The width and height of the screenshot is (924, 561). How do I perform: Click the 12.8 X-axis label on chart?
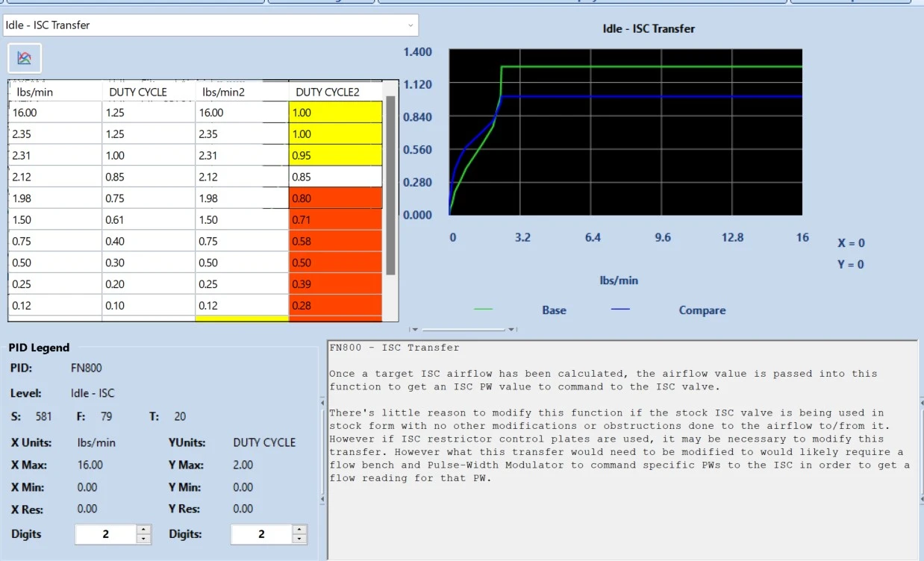[x=732, y=237]
